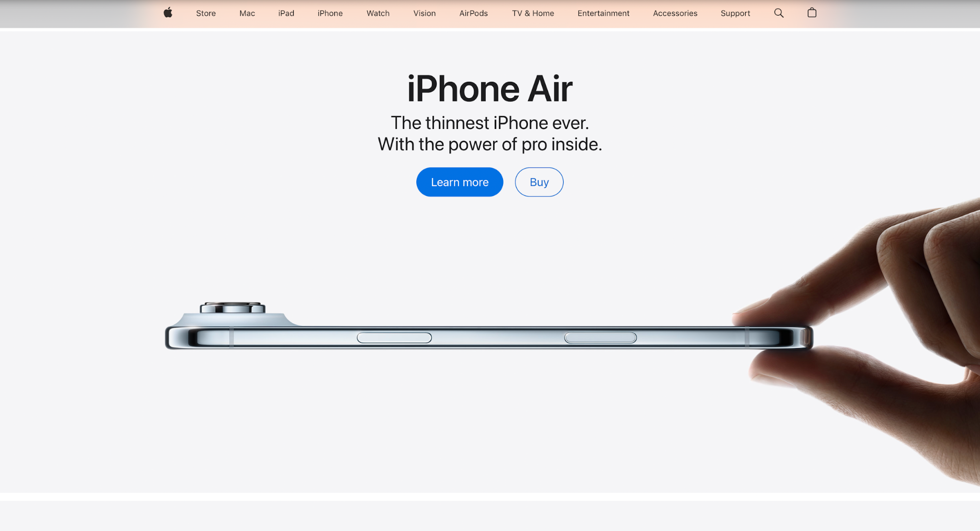Select Mac in the navigation bar

click(x=247, y=13)
